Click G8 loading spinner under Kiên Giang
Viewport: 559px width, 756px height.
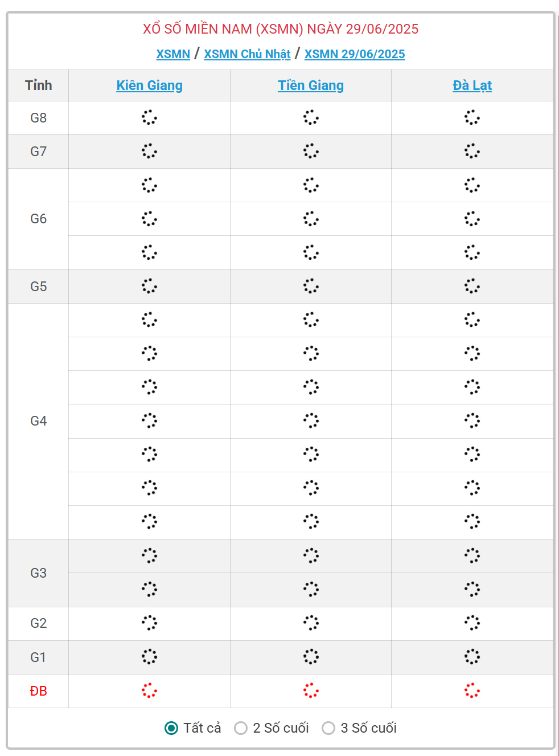pos(149,118)
